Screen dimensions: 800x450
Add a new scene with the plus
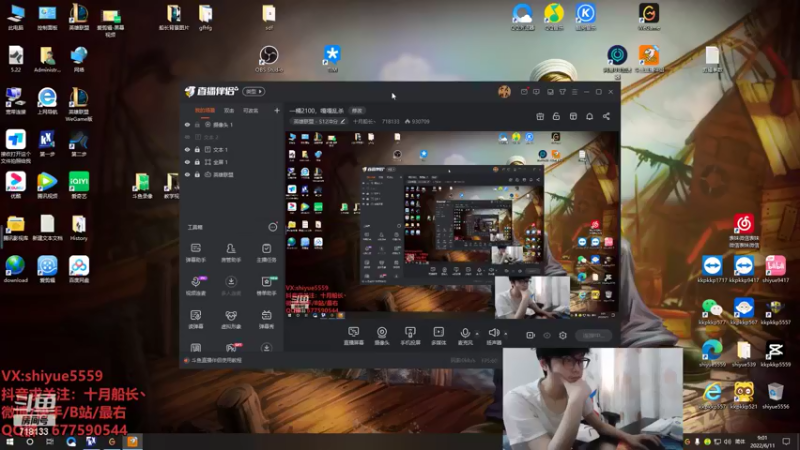277,110
